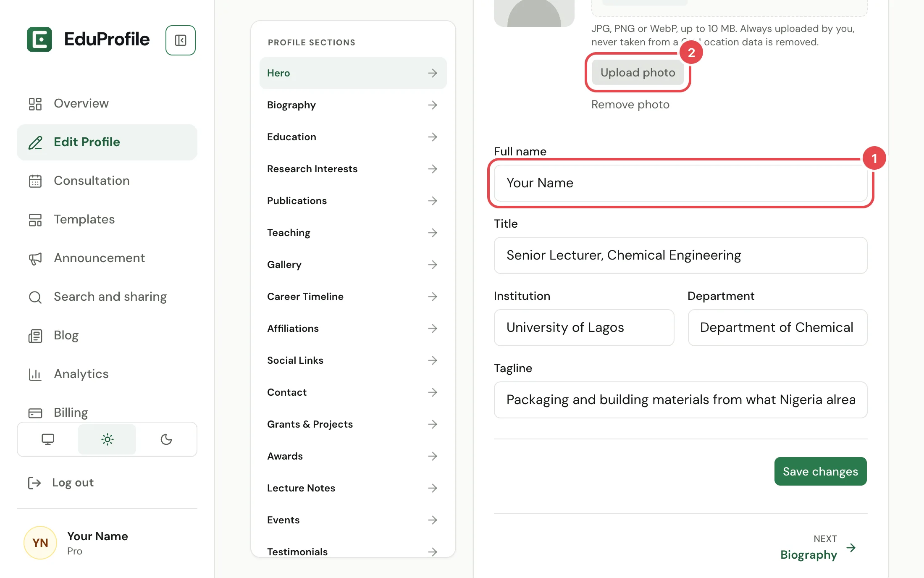Open the Education profile section
Image resolution: width=924 pixels, height=578 pixels.
point(353,137)
